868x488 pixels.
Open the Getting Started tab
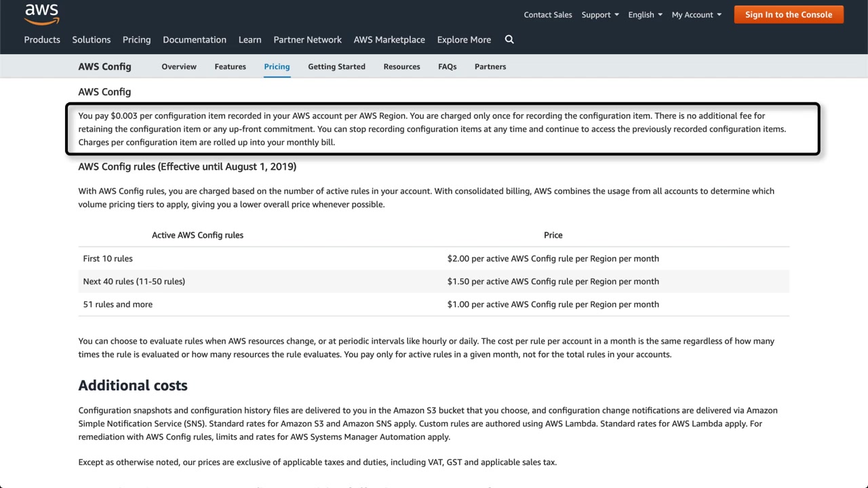coord(336,66)
